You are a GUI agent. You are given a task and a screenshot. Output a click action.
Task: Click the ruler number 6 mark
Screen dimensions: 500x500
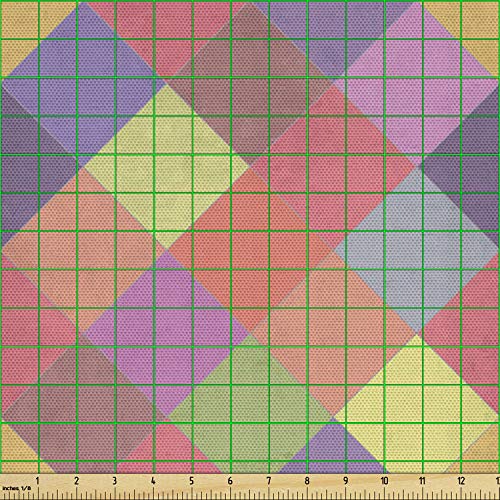tap(230, 481)
